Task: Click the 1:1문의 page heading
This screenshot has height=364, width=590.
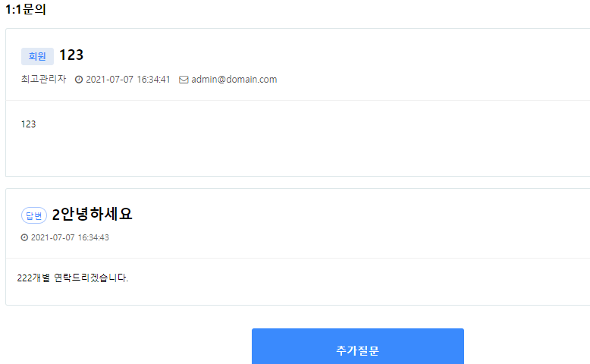Action: [x=26, y=9]
